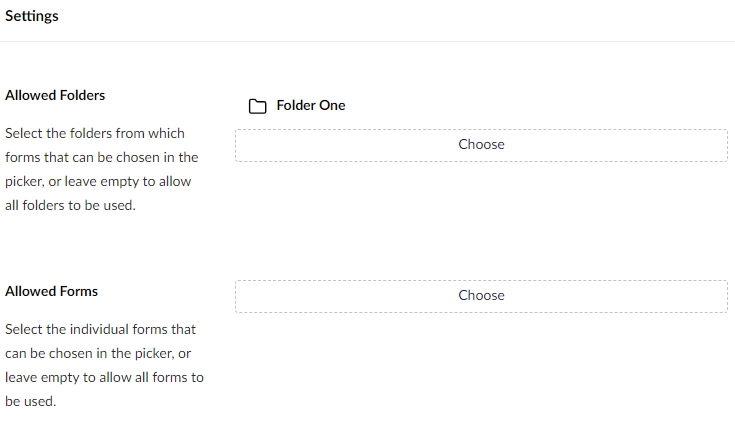
Task: Select the Folder One entry label
Action: (310, 105)
